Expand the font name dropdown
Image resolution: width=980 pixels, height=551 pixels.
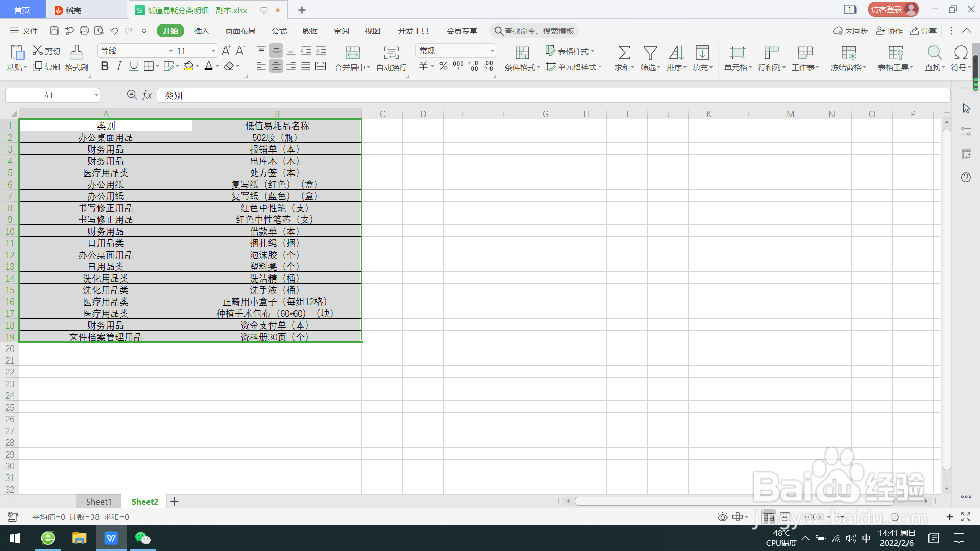click(x=171, y=51)
